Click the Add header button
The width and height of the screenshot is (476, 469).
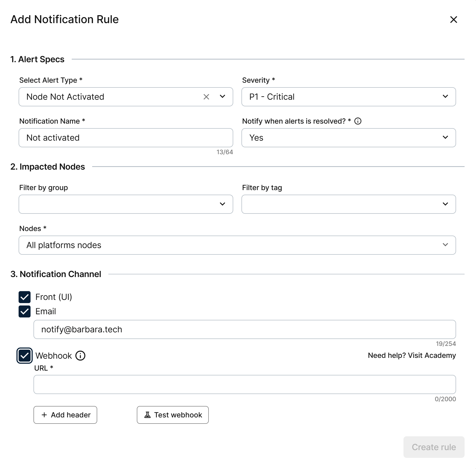click(65, 415)
